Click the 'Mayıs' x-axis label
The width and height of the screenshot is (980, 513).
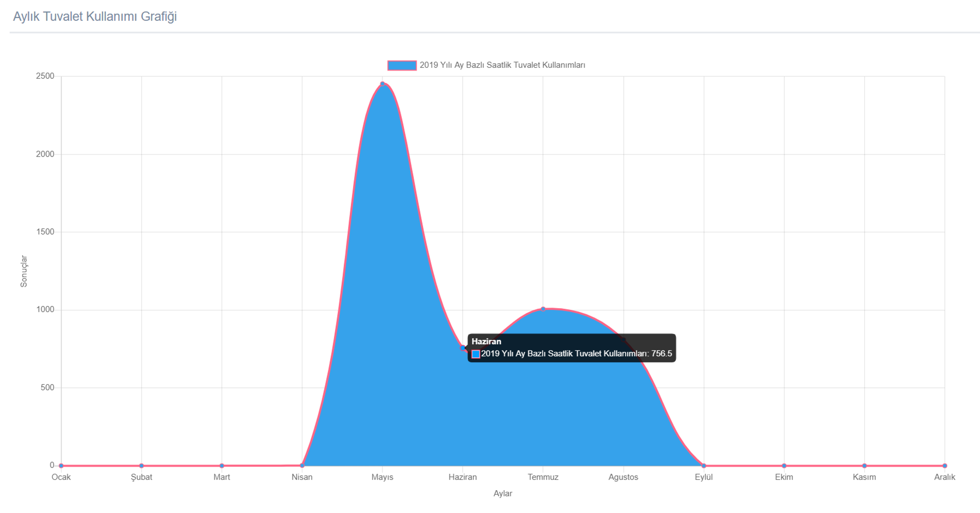[382, 477]
